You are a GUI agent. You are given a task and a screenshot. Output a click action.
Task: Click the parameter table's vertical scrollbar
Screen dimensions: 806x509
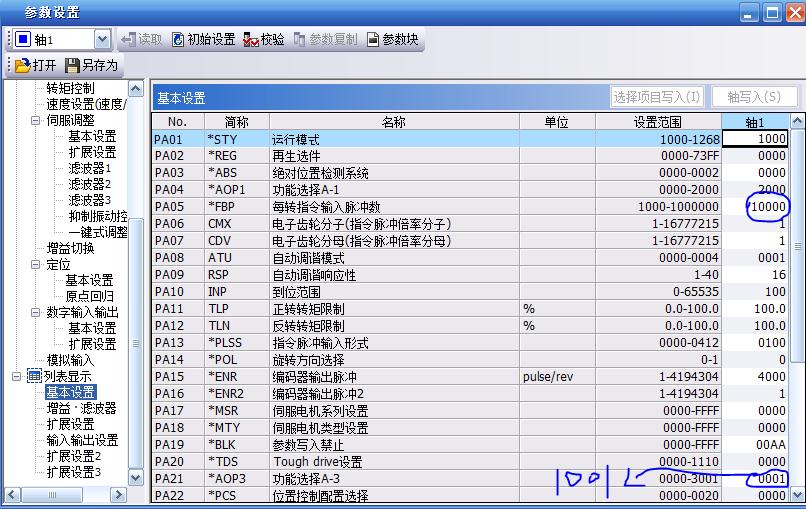point(797,300)
